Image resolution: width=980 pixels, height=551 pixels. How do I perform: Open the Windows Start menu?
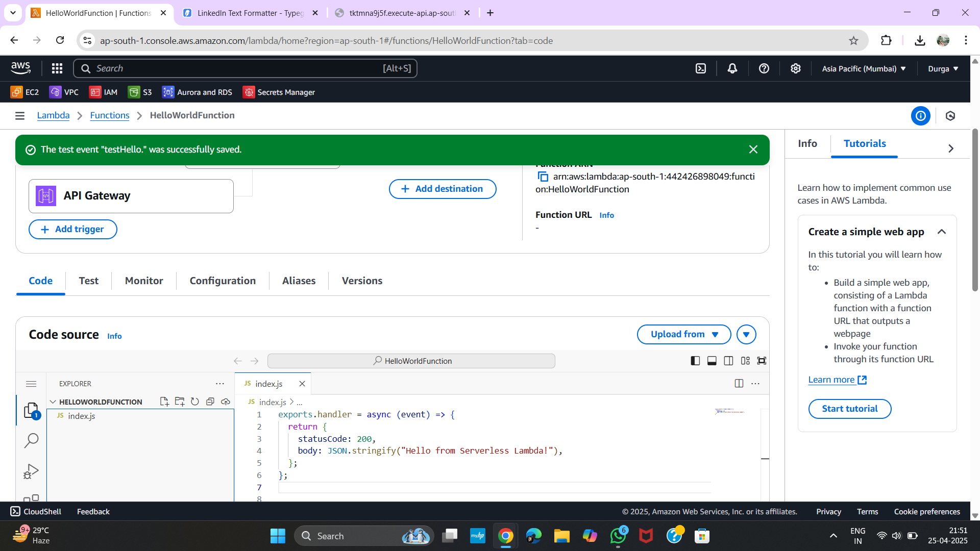pos(278,536)
